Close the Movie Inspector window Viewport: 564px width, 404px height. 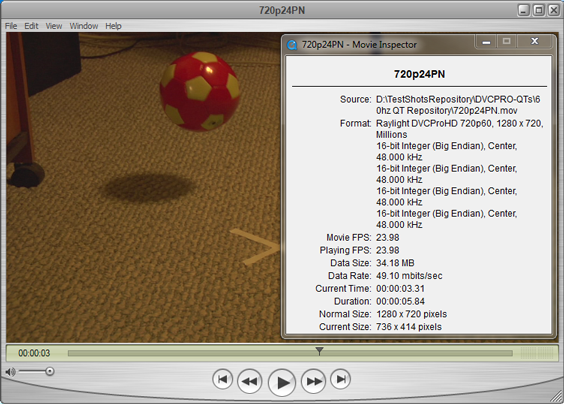click(535, 42)
